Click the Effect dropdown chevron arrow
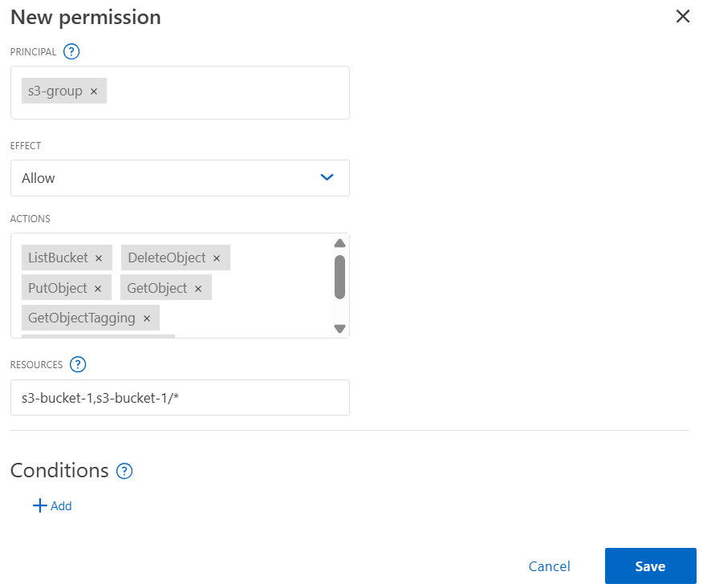The width and height of the screenshot is (703, 588). tap(327, 178)
